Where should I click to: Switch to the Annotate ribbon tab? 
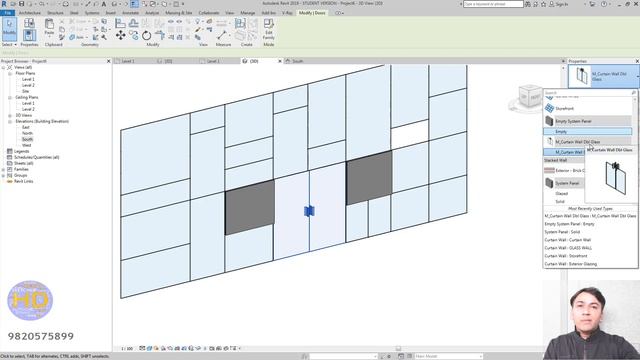(131, 13)
